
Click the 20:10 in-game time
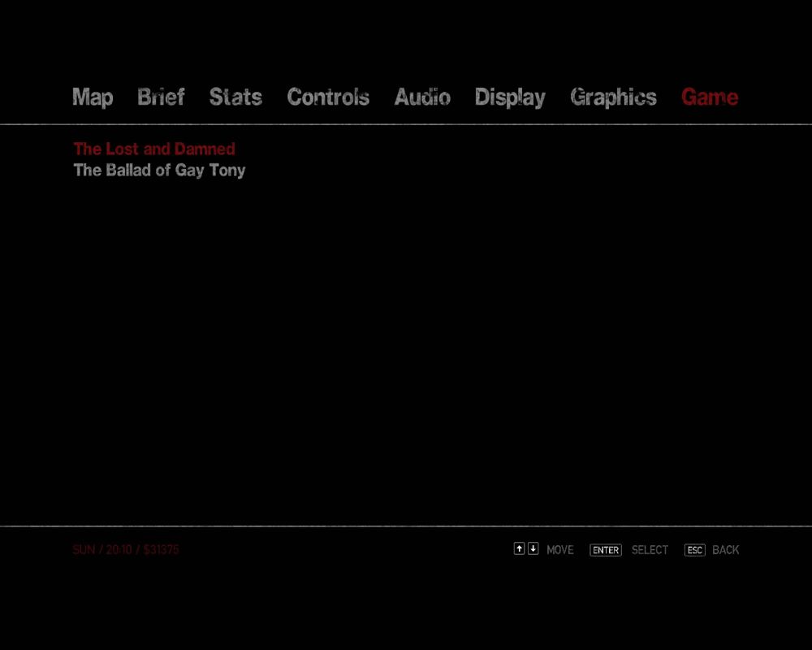tap(119, 550)
